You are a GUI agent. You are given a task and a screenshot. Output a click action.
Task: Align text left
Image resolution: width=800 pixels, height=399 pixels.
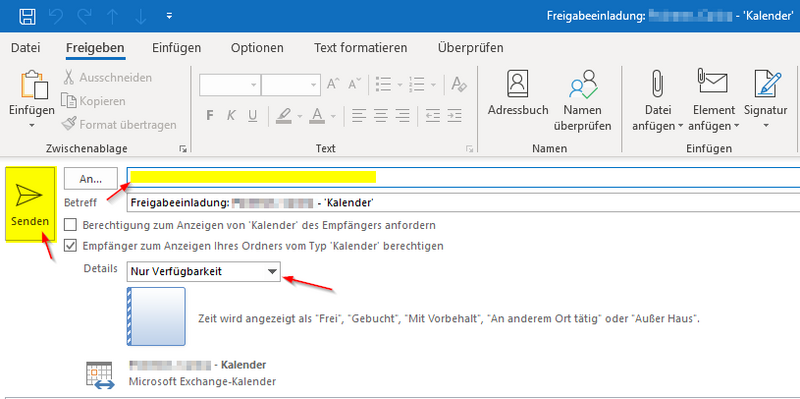click(x=359, y=116)
